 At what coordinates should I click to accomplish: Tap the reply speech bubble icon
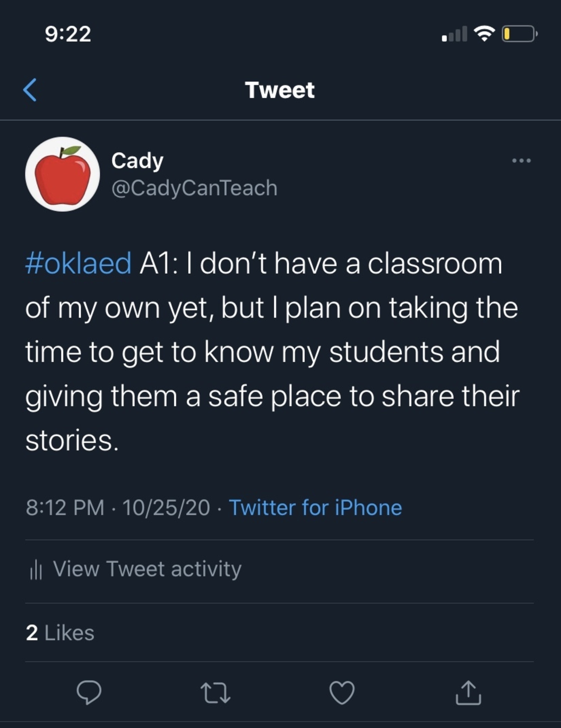(89, 692)
